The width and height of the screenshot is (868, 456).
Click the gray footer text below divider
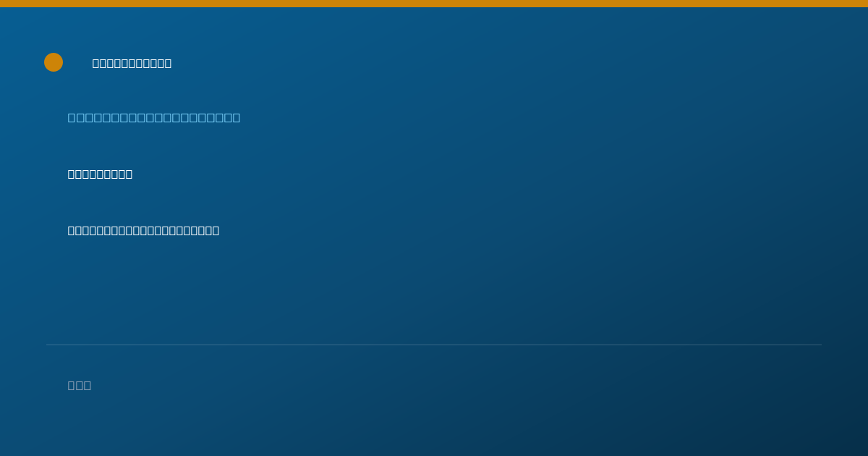click(x=80, y=385)
